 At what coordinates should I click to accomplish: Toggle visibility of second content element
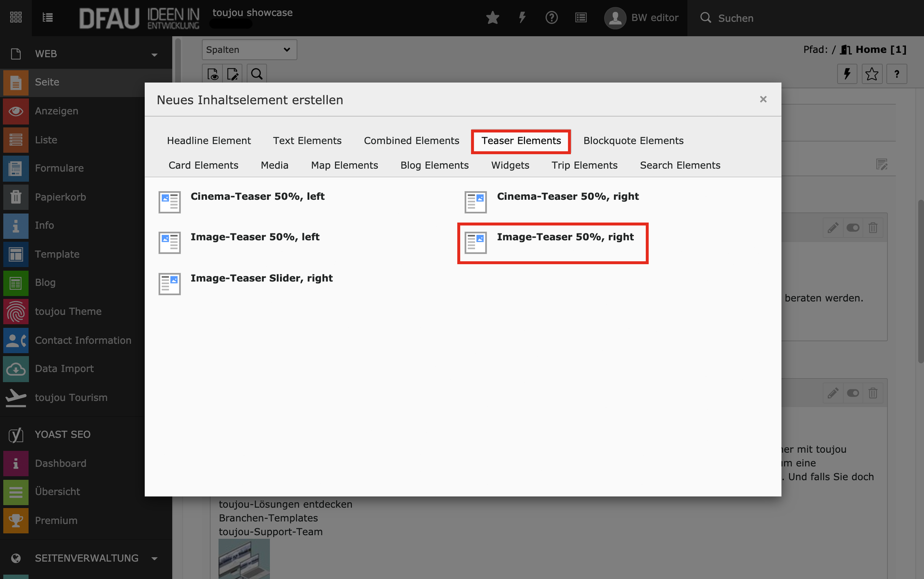click(x=853, y=393)
